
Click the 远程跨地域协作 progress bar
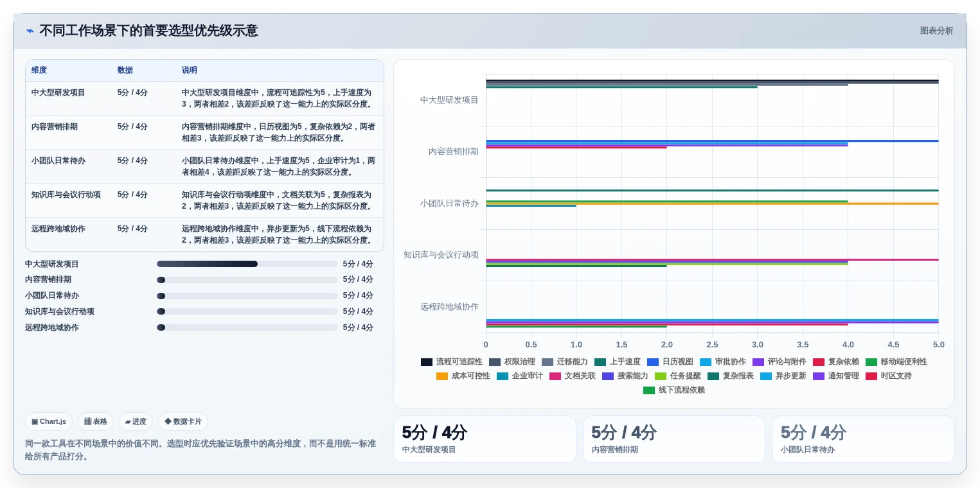click(x=247, y=327)
